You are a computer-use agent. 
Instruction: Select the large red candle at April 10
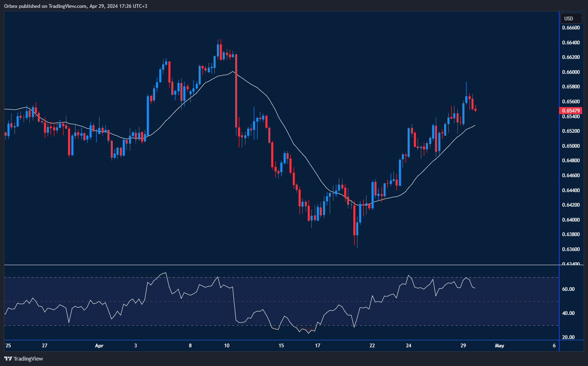coord(236,91)
